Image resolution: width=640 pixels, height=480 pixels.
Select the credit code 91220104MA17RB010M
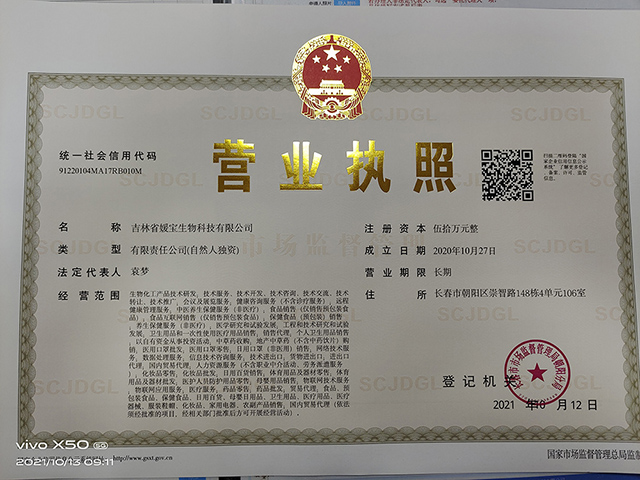(x=100, y=171)
